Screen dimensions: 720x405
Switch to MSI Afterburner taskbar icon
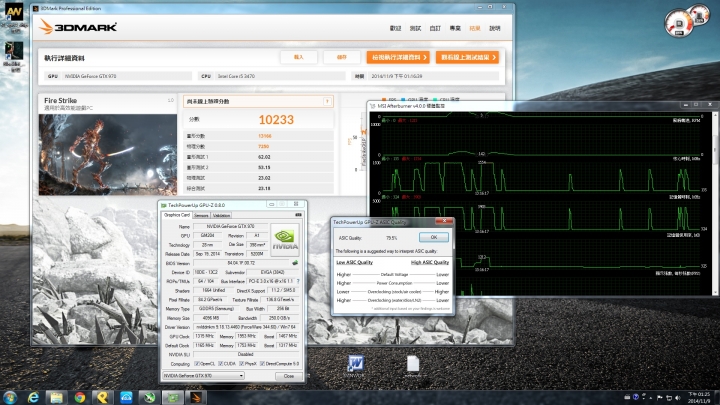[150, 397]
